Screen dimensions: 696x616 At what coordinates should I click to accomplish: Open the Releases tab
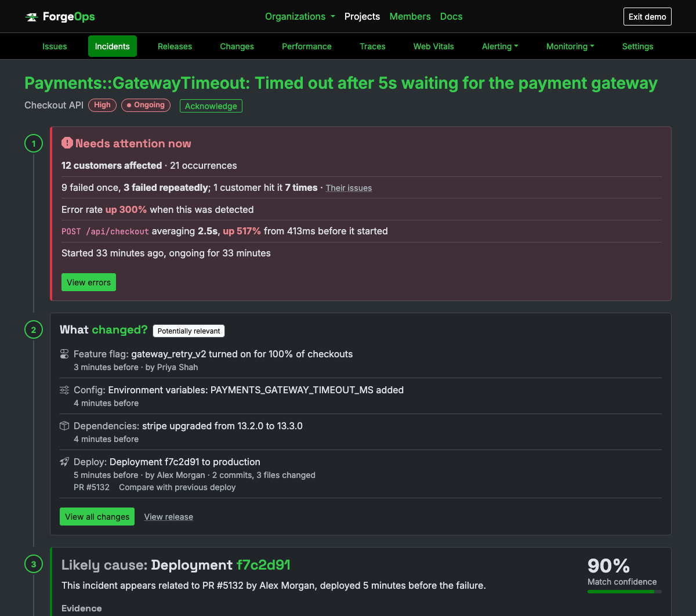point(175,46)
